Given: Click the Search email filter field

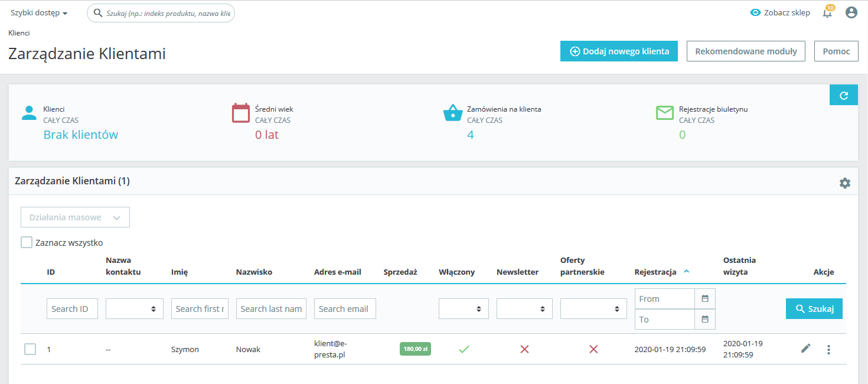Looking at the screenshot, I should point(345,309).
